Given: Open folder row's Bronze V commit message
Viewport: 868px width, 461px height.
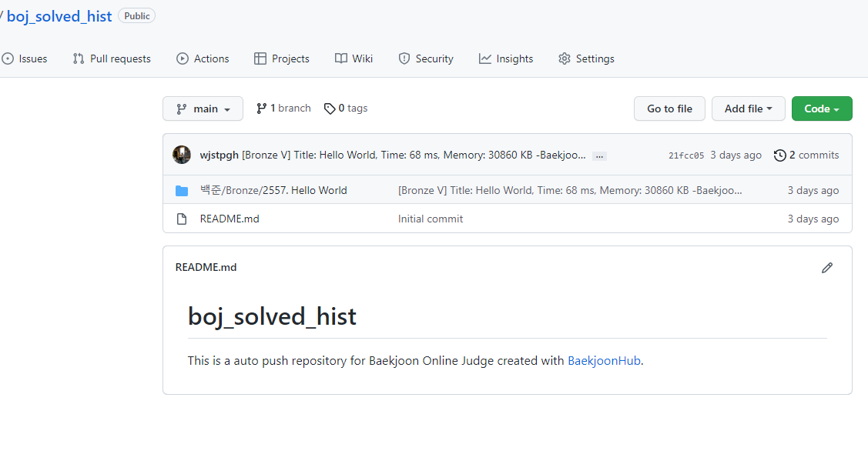Looking at the screenshot, I should pyautogui.click(x=570, y=190).
